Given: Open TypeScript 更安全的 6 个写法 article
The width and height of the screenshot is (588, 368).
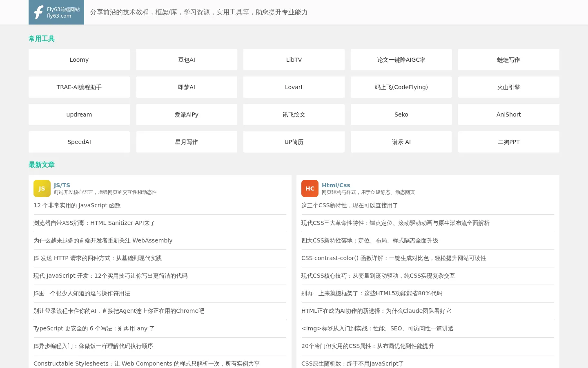Looking at the screenshot, I should pyautogui.click(x=94, y=329).
